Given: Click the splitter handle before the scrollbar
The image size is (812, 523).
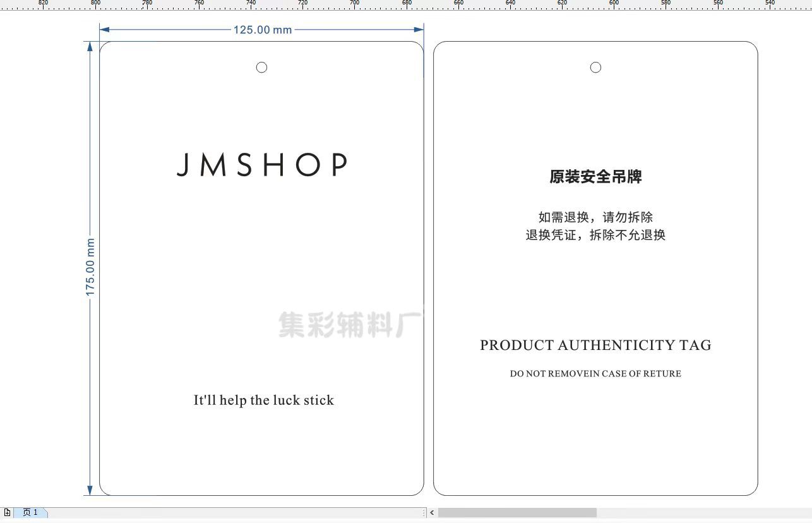Looking at the screenshot, I should (x=424, y=512).
